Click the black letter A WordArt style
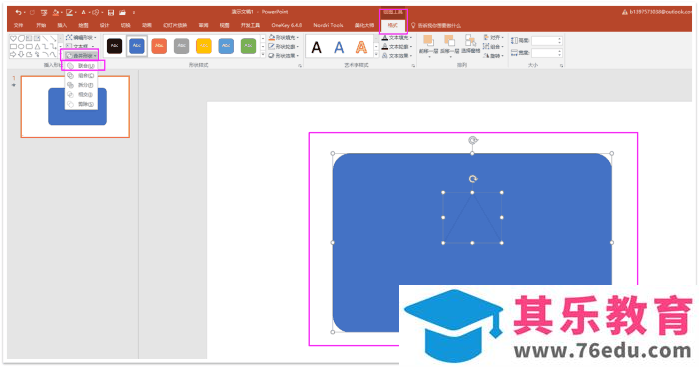 (x=317, y=47)
